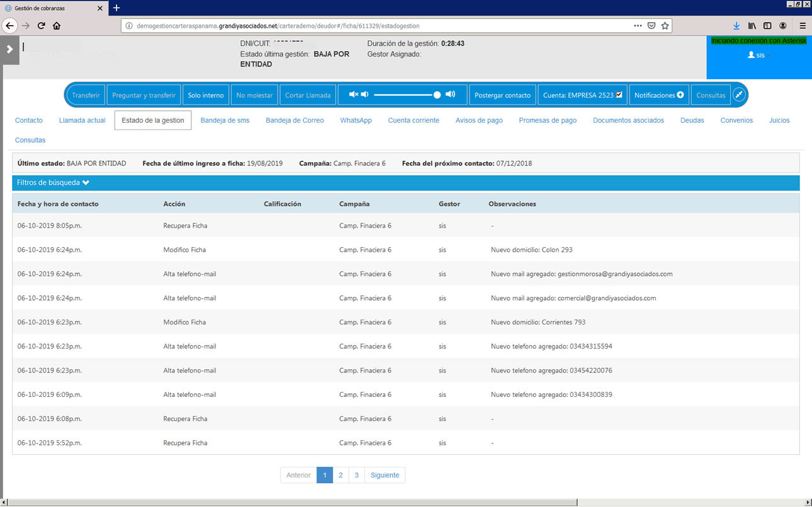Bookmark this page with the star icon
Viewport: 812px width, 507px height.
click(x=665, y=26)
